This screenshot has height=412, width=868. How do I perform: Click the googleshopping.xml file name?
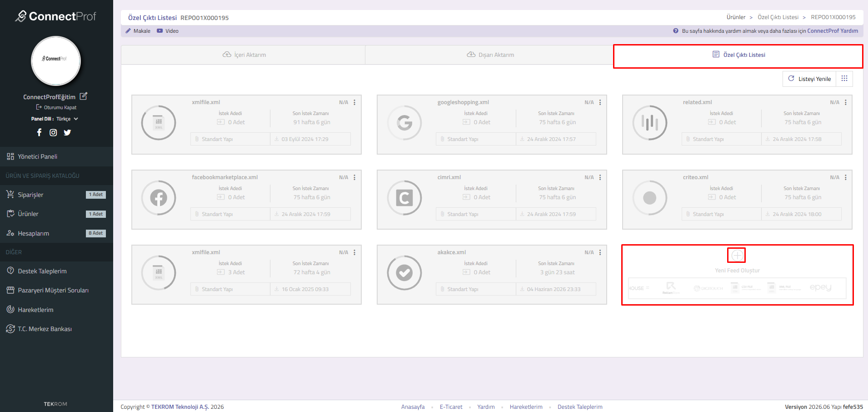[x=463, y=102]
